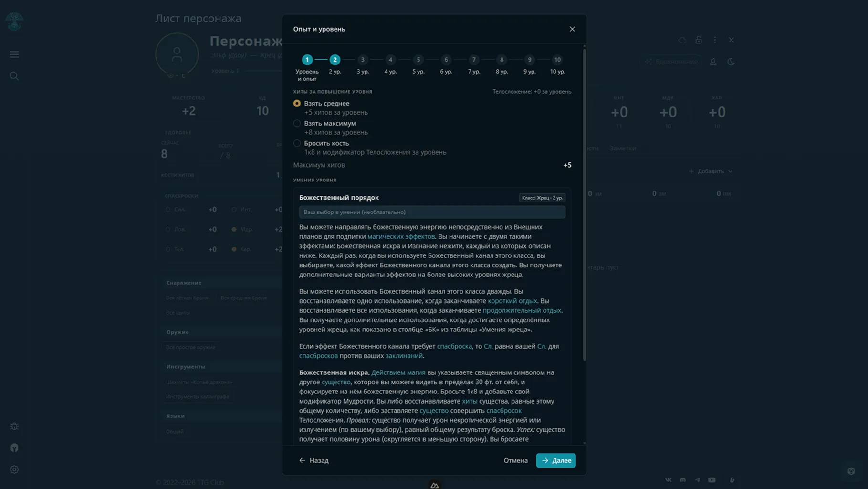The height and width of the screenshot is (489, 868).
Task: Open search from the left sidebar
Action: pos(14,76)
